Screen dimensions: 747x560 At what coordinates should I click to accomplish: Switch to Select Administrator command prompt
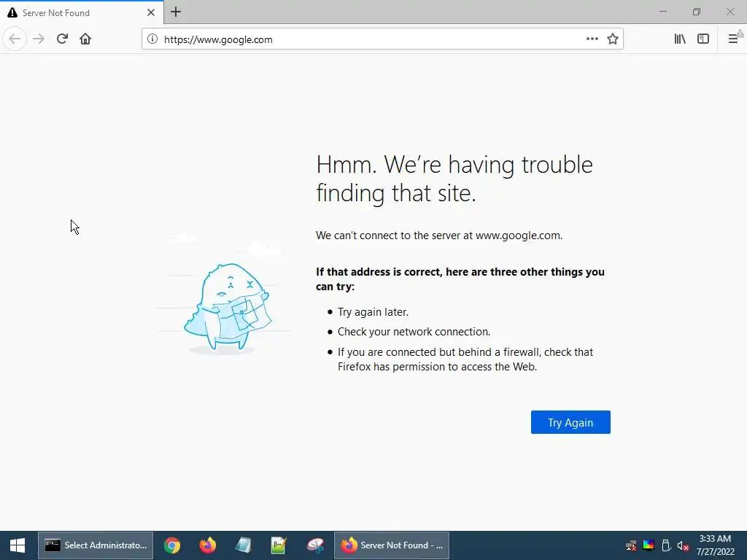(96, 545)
